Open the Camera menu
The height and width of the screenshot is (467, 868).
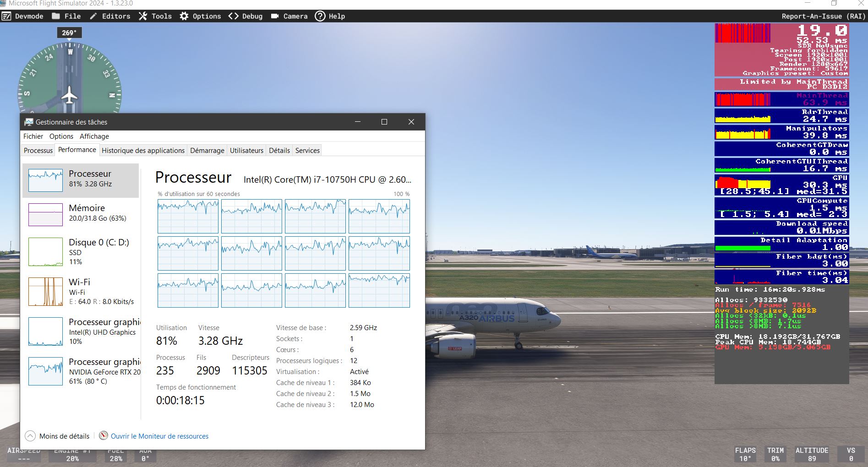[x=289, y=16]
